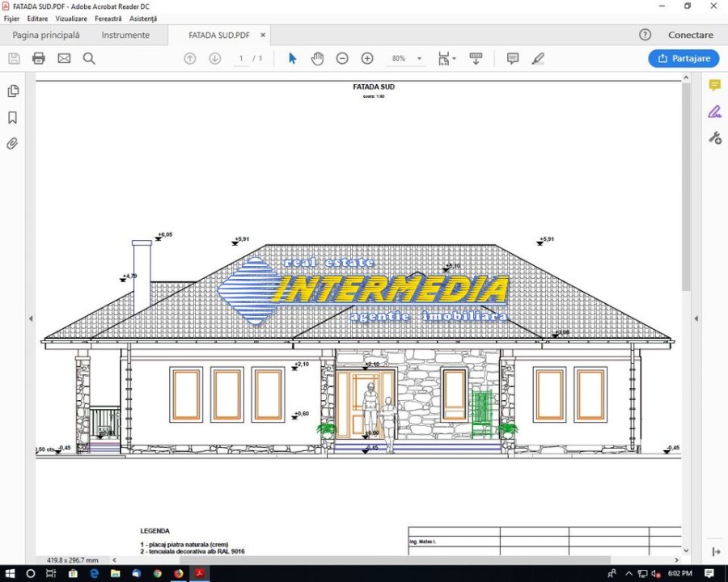Screen dimensions: 728x582
Task: Click the 80% zoom value field
Action: tap(398, 58)
